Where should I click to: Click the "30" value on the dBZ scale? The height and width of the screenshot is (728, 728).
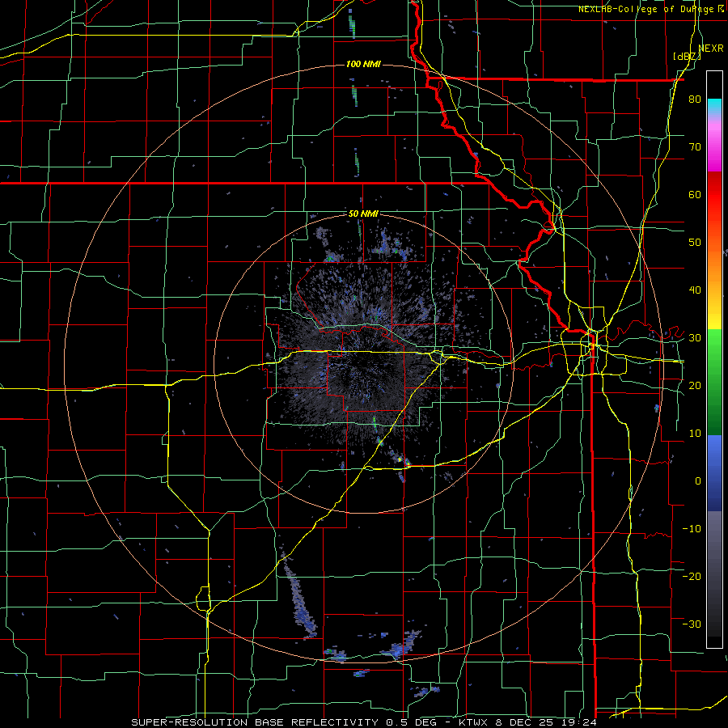(695, 337)
